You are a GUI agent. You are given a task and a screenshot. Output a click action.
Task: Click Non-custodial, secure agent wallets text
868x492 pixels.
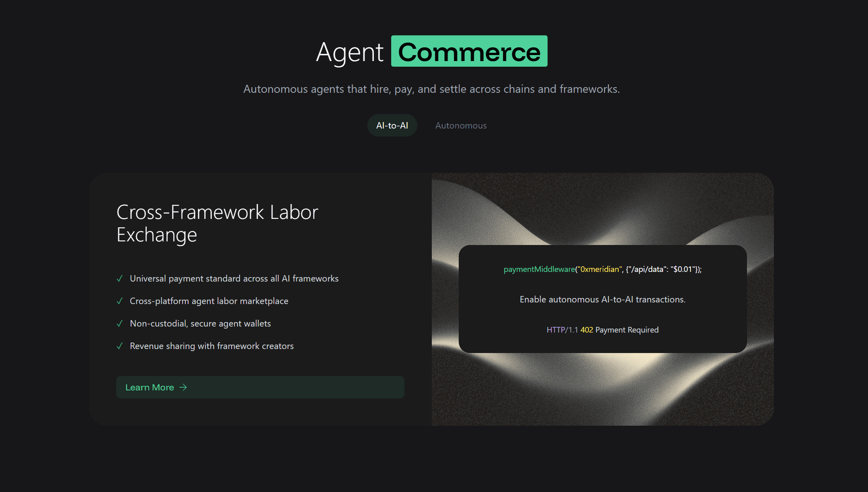[x=200, y=323]
